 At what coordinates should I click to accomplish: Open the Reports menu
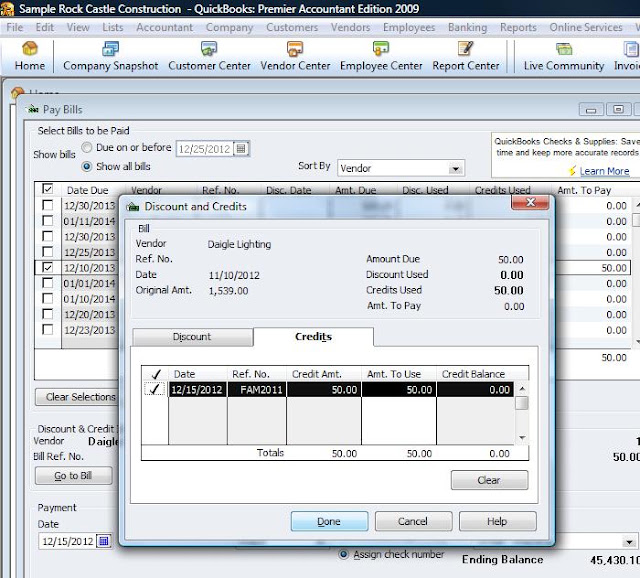(518, 27)
